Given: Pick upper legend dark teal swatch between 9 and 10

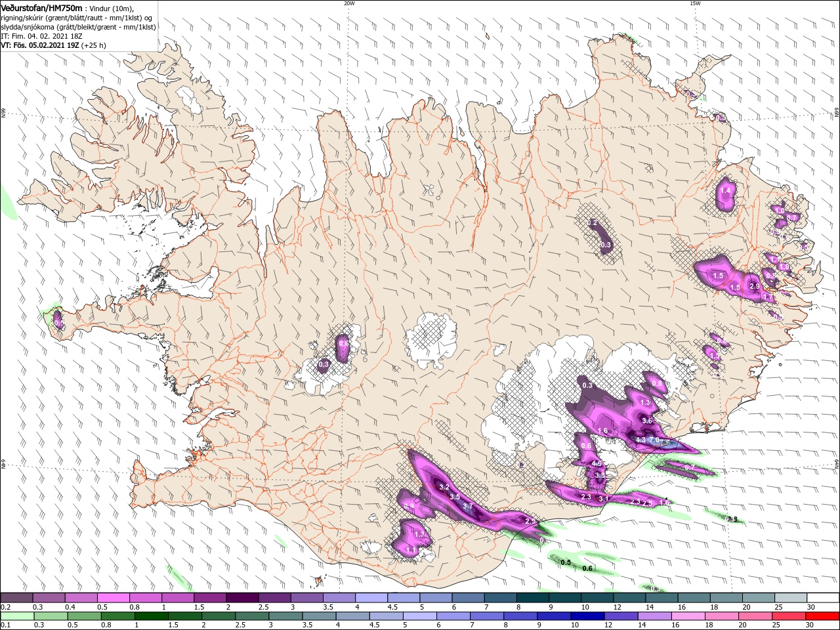Looking at the screenshot, I should click(x=564, y=598).
